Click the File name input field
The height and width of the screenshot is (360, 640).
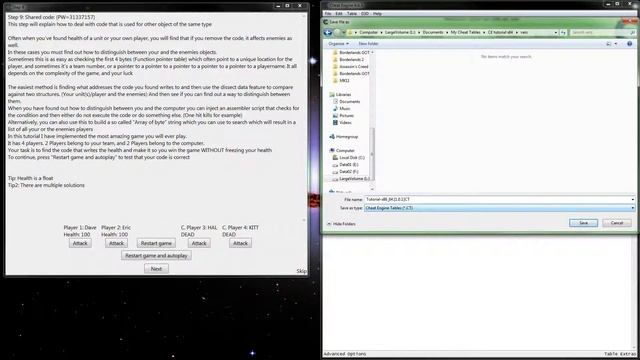pos(497,200)
